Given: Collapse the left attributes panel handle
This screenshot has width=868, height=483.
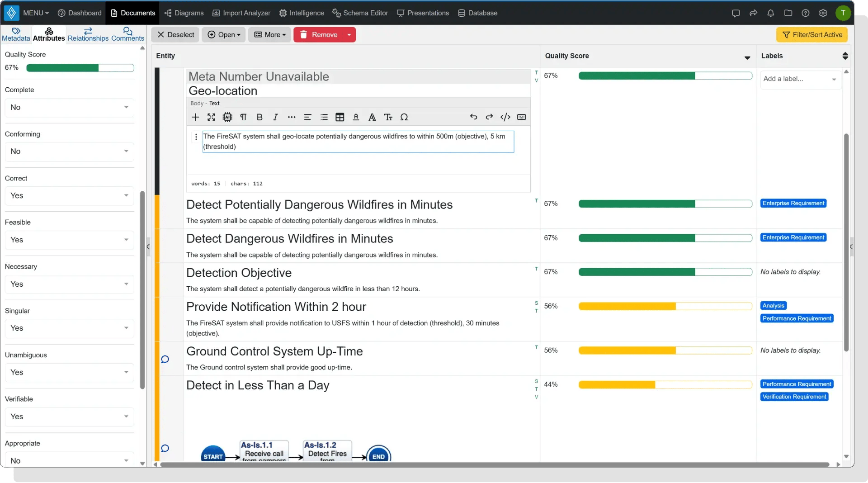Looking at the screenshot, I should pos(148,247).
